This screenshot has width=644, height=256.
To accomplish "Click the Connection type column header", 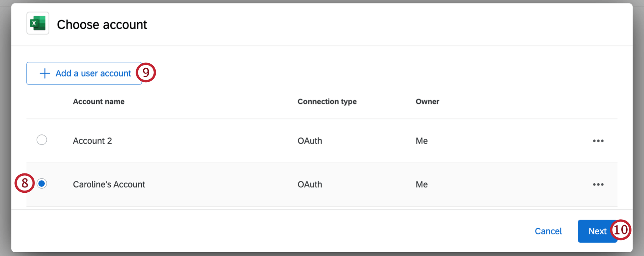I will point(327,101).
